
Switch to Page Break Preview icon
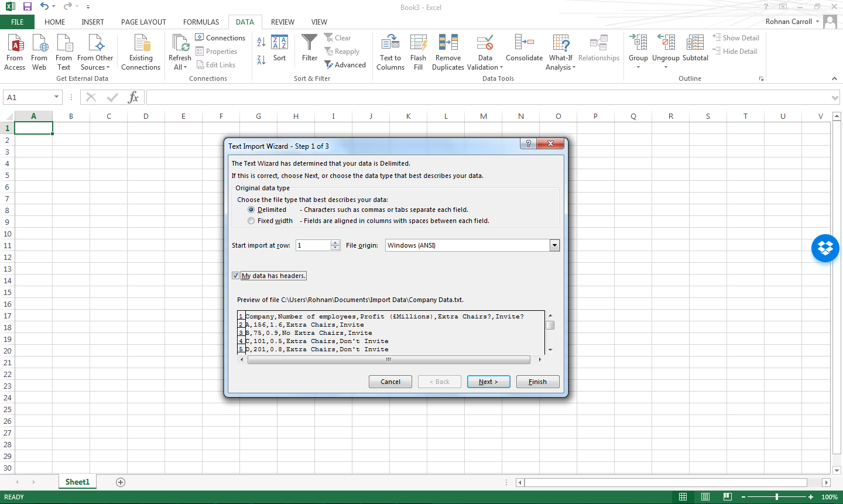727,497
